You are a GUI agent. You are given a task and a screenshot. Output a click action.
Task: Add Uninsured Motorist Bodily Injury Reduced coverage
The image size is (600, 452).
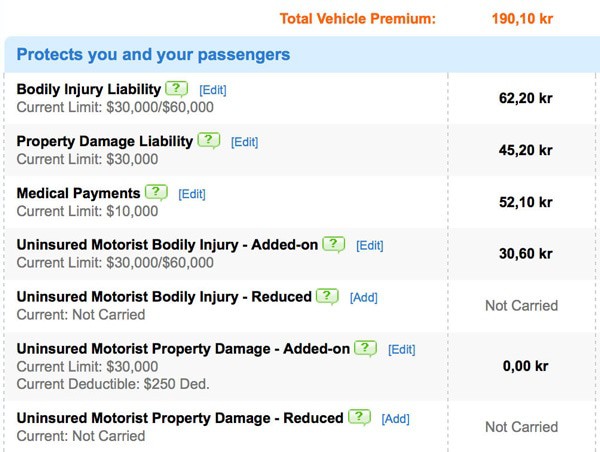click(364, 298)
